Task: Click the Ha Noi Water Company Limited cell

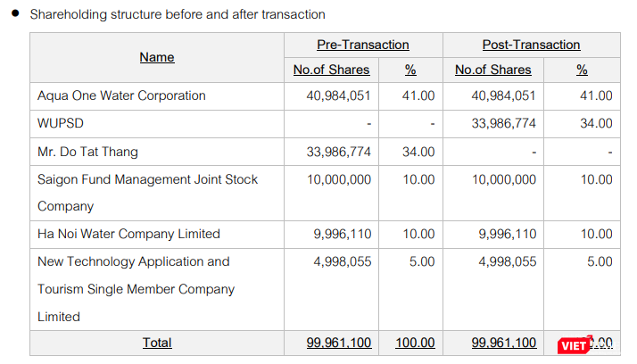Action: [x=128, y=234]
